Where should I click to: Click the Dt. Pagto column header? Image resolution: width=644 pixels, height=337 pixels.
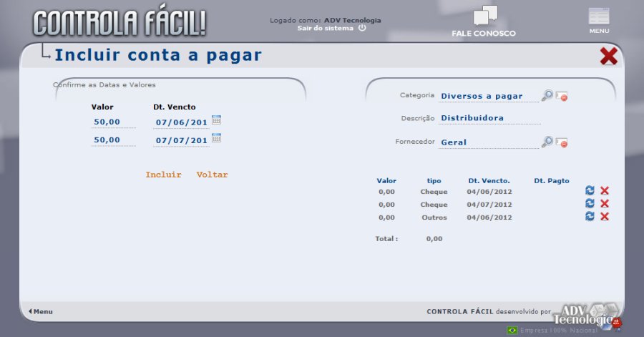coord(552,180)
